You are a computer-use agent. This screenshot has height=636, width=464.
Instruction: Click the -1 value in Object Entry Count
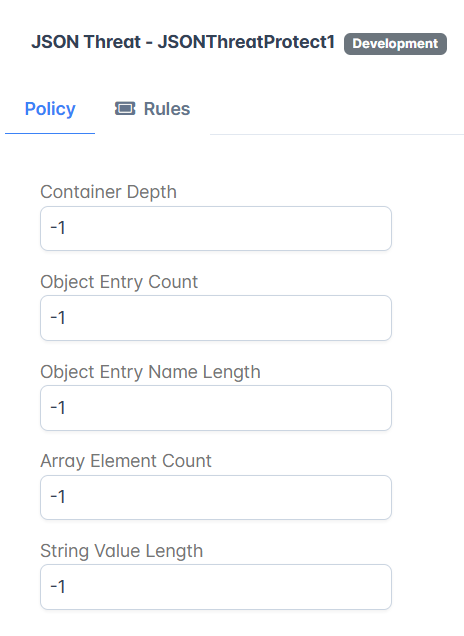pos(58,318)
